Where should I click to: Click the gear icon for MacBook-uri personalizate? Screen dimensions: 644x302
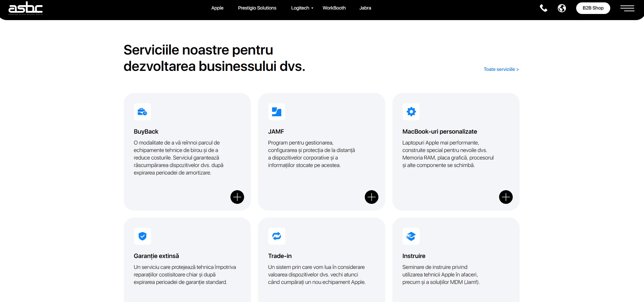pyautogui.click(x=411, y=112)
